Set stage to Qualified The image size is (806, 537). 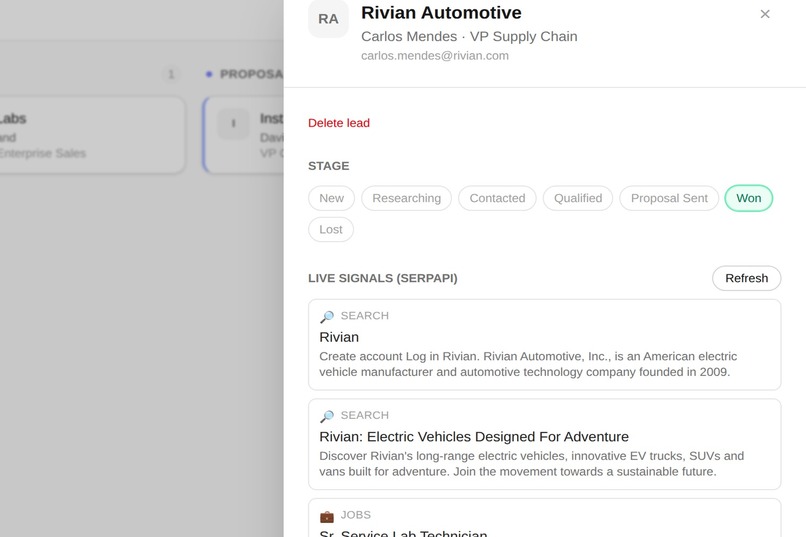578,198
